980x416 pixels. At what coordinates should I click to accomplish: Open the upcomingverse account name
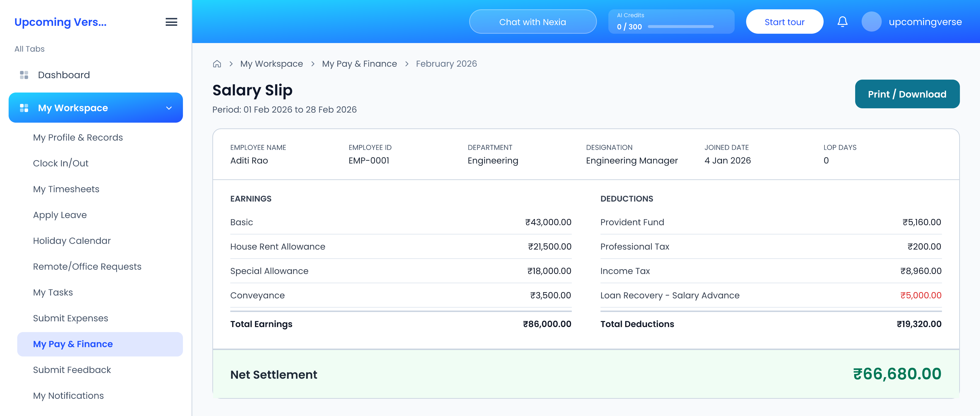point(925,22)
